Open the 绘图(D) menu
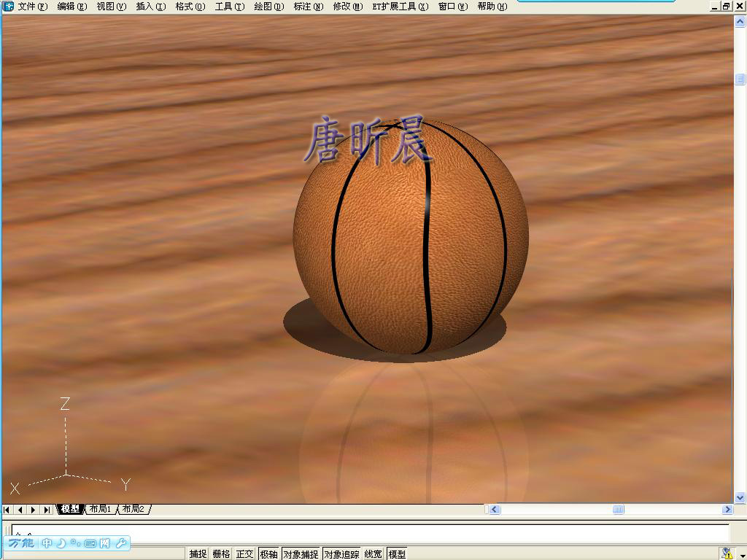The height and width of the screenshot is (560, 747). [x=269, y=7]
